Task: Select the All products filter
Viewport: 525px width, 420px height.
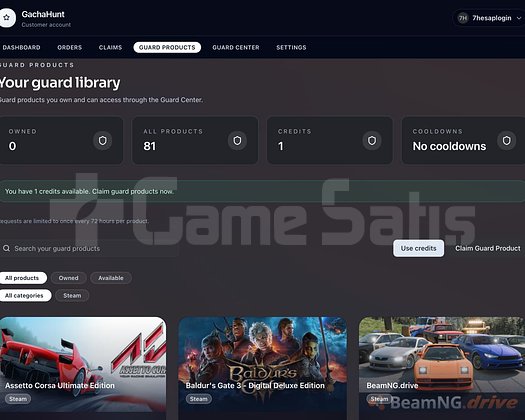Action: (x=22, y=278)
